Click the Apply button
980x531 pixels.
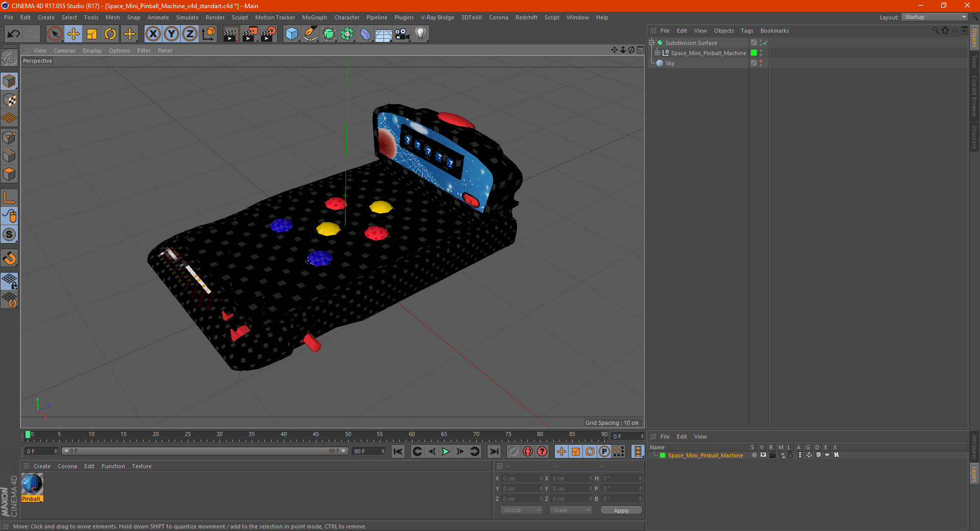621,511
